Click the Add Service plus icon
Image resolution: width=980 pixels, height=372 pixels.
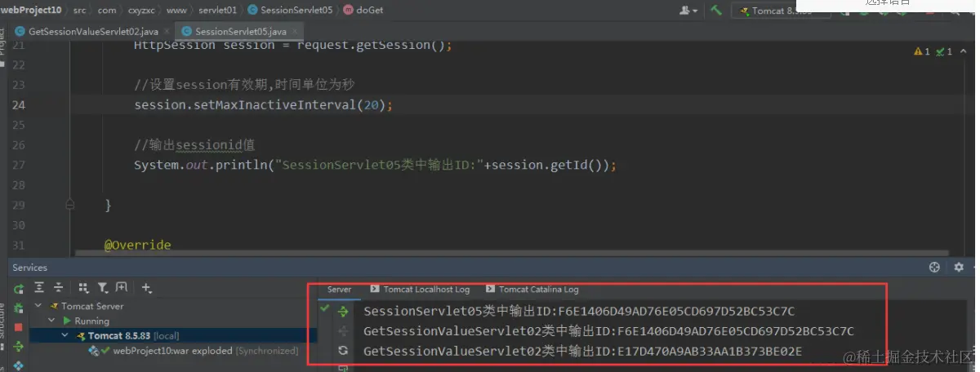(146, 288)
